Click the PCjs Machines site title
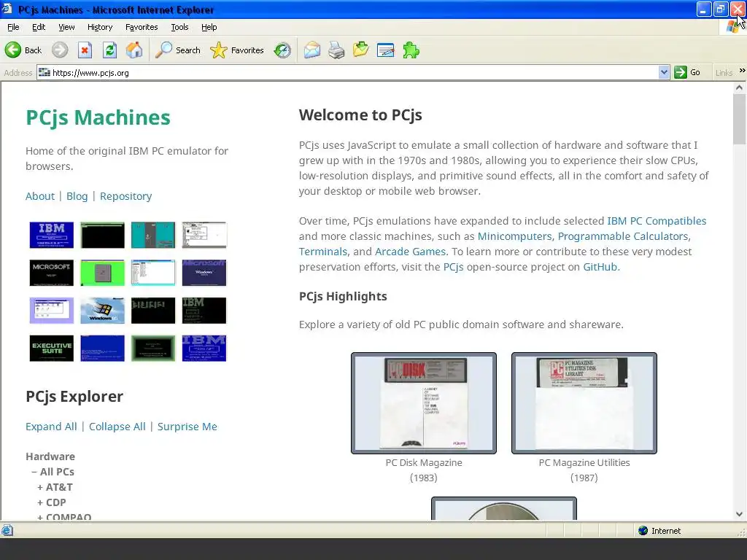 pos(98,117)
